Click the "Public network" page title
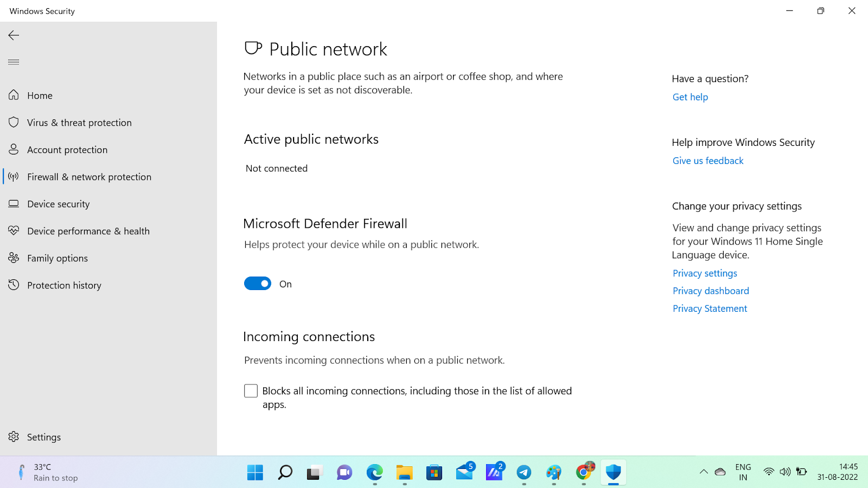The height and width of the screenshot is (488, 868). pyautogui.click(x=328, y=49)
